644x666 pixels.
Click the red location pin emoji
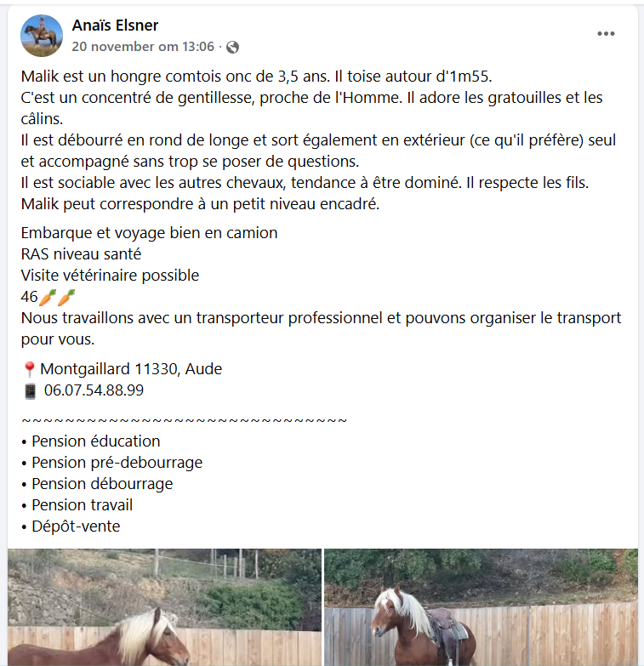pos(29,369)
